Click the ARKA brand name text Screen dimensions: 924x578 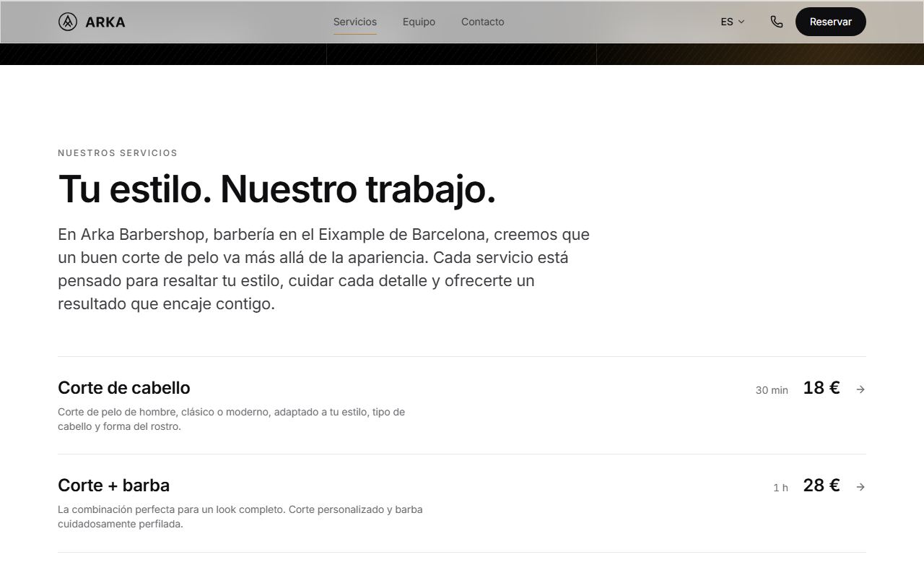[x=105, y=22]
